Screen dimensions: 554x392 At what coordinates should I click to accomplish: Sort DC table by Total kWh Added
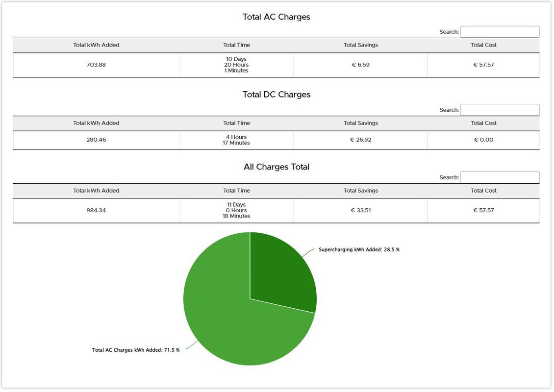96,123
